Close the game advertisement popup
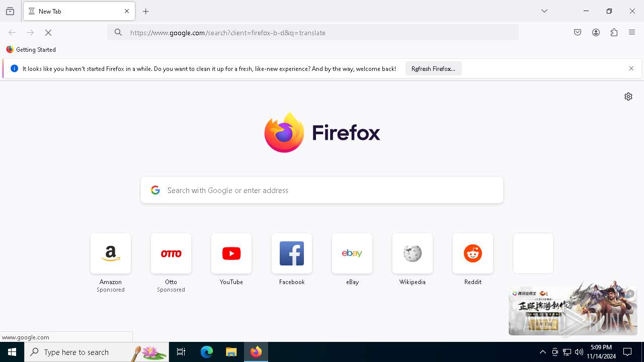The height and width of the screenshot is (362, 644). point(630,294)
